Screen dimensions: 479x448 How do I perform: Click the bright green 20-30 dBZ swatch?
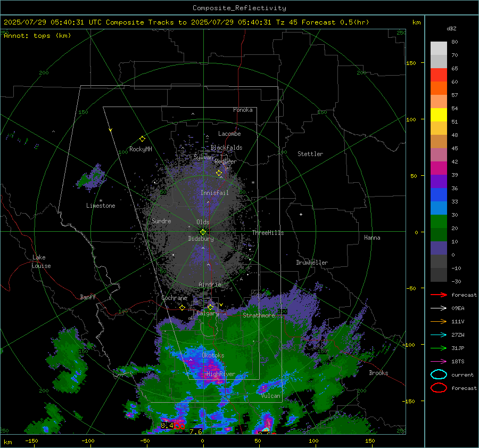click(439, 221)
